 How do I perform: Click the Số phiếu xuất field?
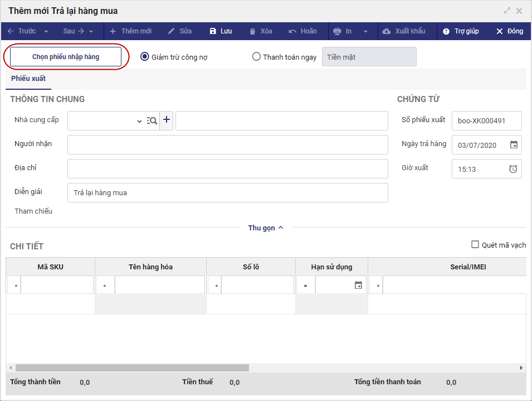pos(487,120)
